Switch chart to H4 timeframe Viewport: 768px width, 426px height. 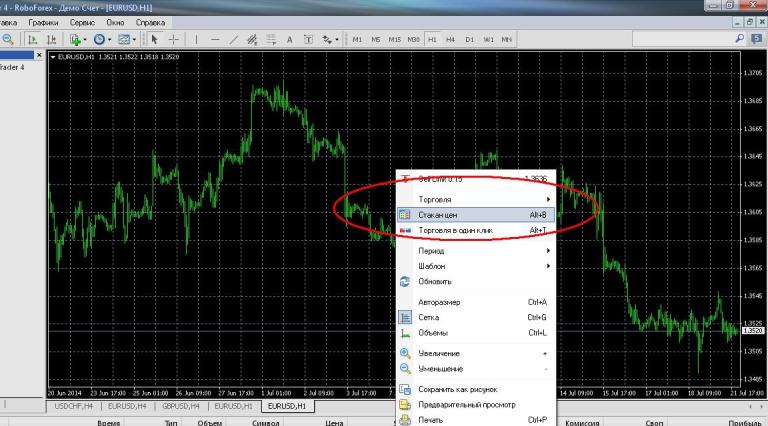click(451, 39)
